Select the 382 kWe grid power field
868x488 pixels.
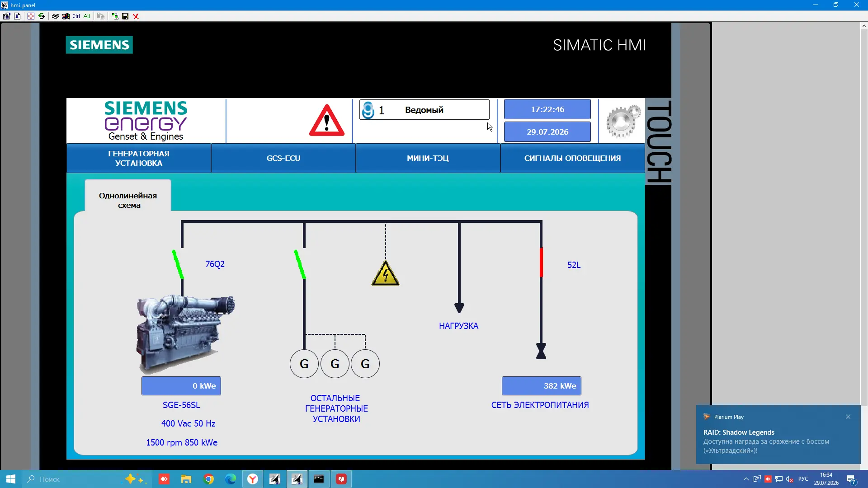point(542,386)
